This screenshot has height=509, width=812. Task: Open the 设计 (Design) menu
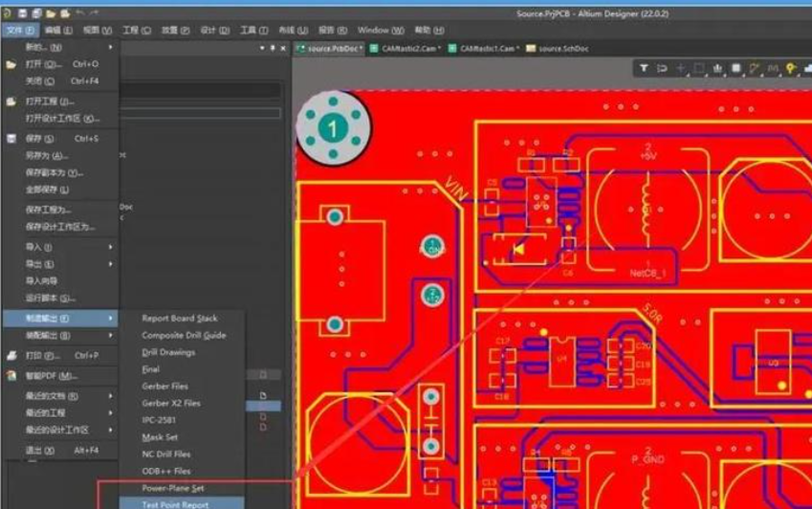[208, 30]
